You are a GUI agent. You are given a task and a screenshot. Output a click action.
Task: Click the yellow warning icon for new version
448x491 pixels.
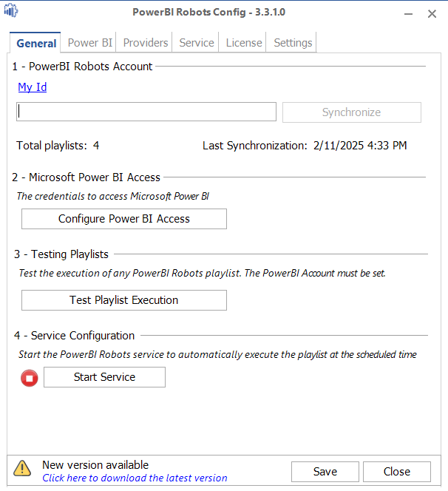[x=23, y=468]
